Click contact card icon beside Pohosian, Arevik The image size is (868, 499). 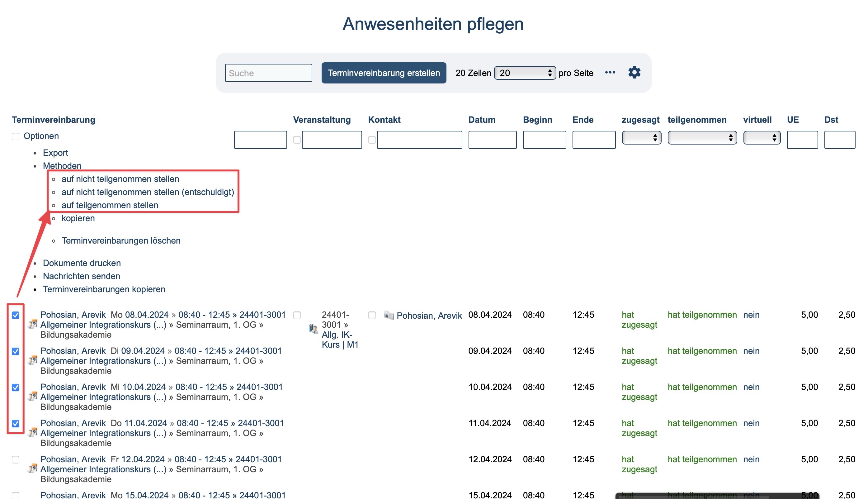(389, 315)
